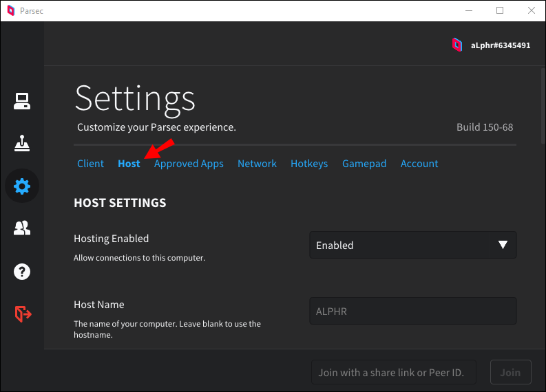Open the Gamepad settings tab
This screenshot has width=546, height=392.
point(364,164)
